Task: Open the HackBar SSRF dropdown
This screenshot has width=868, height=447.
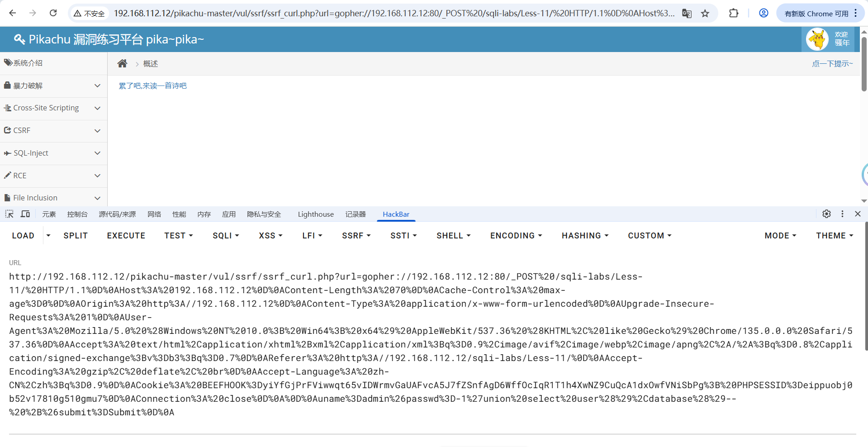Action: (356, 236)
